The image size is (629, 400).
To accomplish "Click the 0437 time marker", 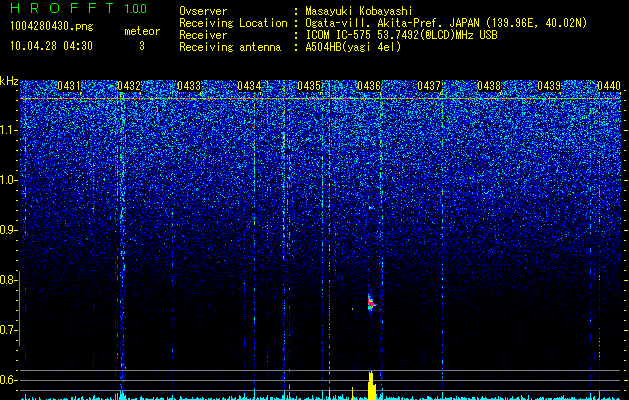I will [x=429, y=86].
